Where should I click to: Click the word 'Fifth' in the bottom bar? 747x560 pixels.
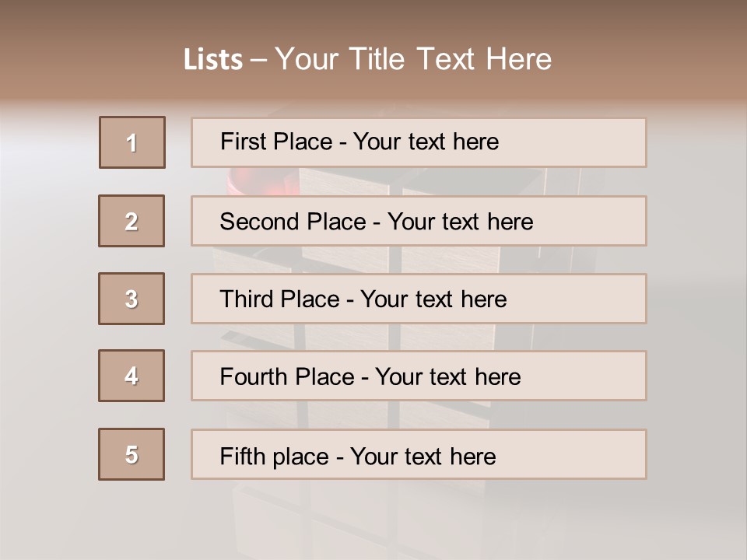pyautogui.click(x=243, y=456)
